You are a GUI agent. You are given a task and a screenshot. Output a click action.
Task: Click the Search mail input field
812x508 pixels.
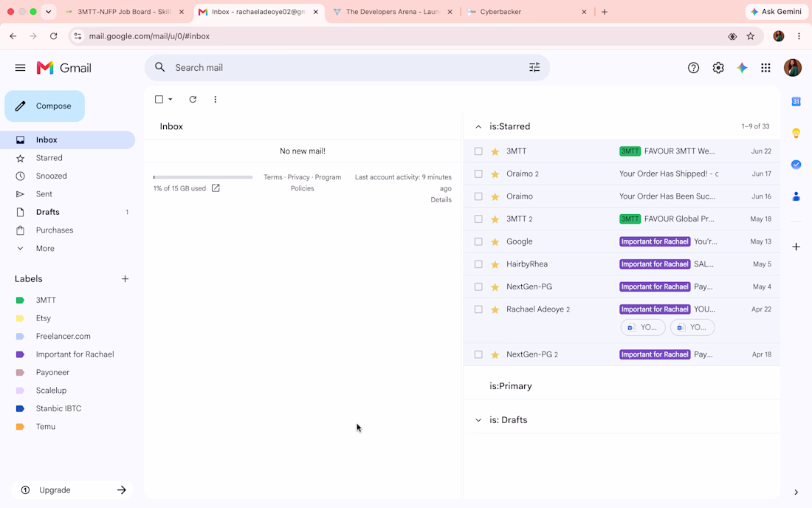coord(347,68)
